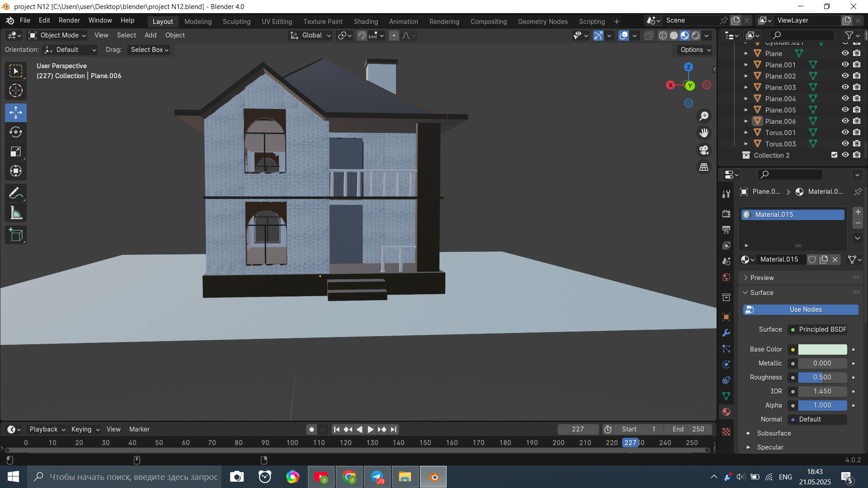Click the Normal Default button
Viewport: 868px width, 488px height.
tap(817, 419)
